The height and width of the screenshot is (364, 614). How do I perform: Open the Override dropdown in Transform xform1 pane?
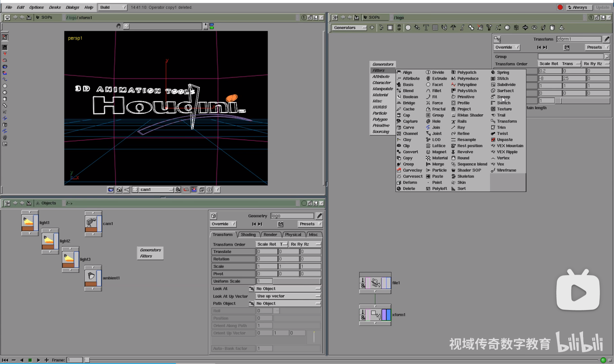pyautogui.click(x=506, y=47)
